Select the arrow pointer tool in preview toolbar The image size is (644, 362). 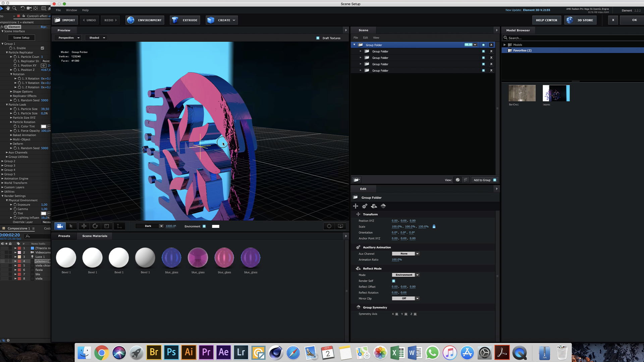pyautogui.click(x=71, y=226)
